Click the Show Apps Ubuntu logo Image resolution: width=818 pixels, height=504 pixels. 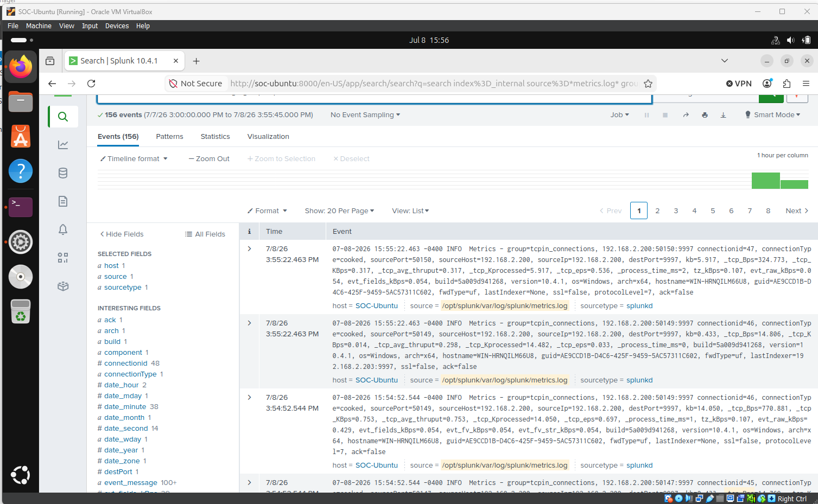[x=21, y=475]
